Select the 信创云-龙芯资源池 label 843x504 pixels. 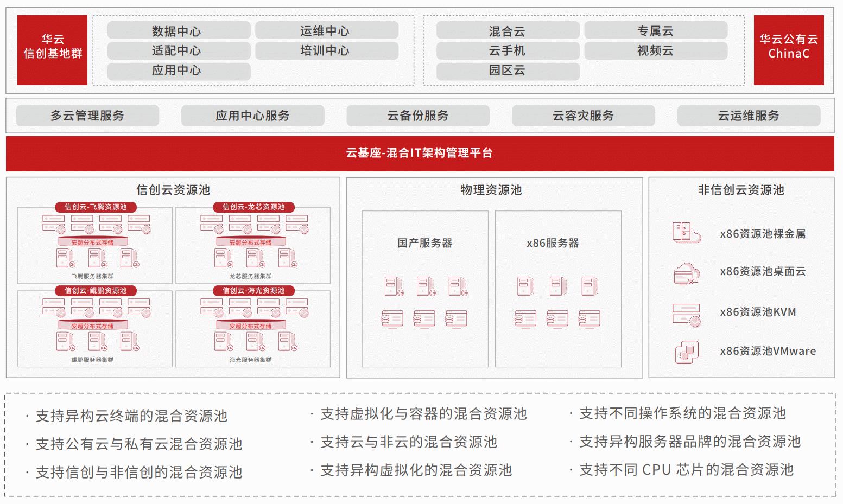[253, 207]
